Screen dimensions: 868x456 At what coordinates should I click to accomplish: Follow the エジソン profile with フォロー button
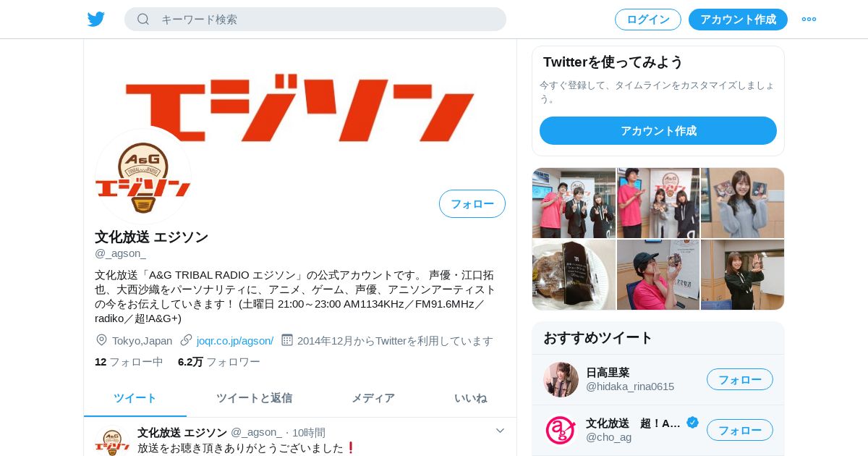tap(472, 204)
